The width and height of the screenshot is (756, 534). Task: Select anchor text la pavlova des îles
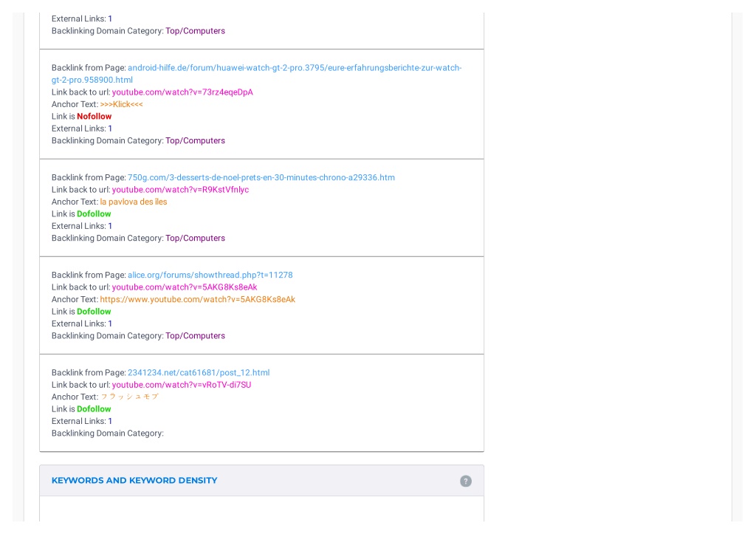(x=134, y=202)
